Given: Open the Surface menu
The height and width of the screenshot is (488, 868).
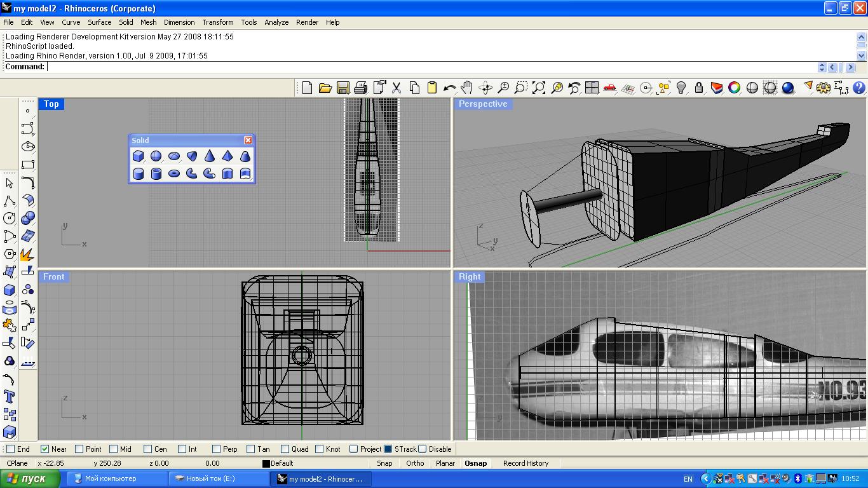Looking at the screenshot, I should [99, 22].
